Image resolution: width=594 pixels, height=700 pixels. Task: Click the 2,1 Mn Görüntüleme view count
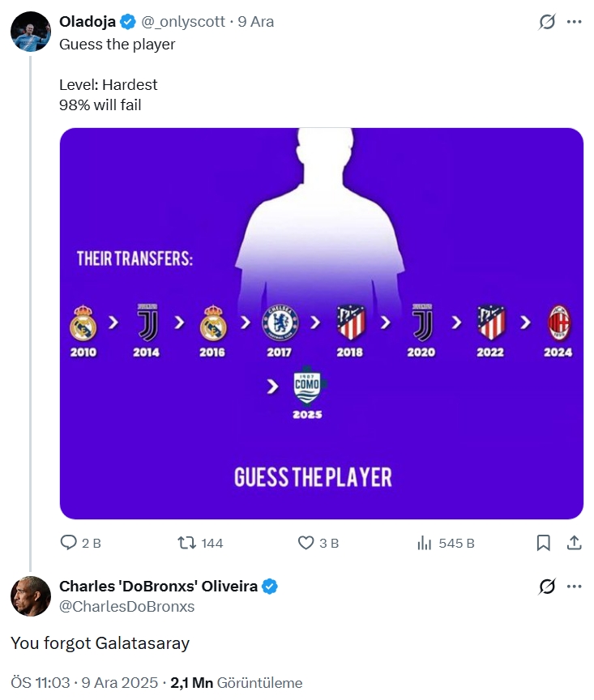pos(236,683)
